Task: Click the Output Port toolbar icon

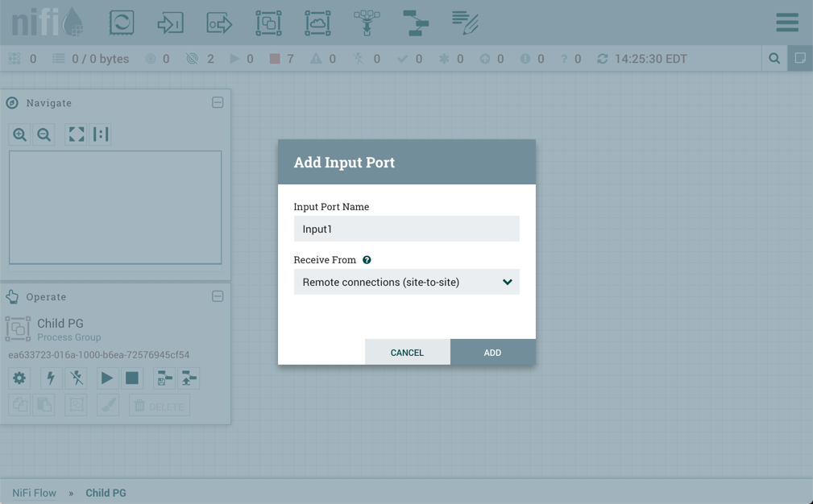Action: coord(219,23)
